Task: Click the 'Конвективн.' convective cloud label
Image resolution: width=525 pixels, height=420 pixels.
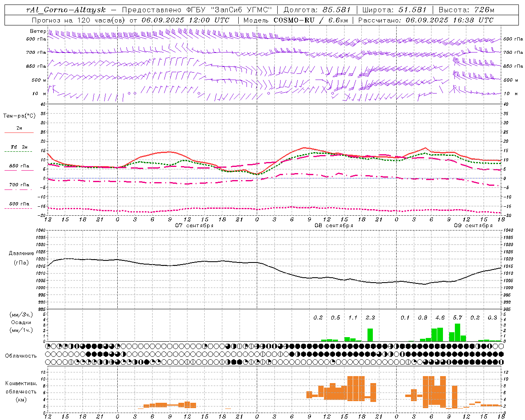Action: tap(21, 383)
